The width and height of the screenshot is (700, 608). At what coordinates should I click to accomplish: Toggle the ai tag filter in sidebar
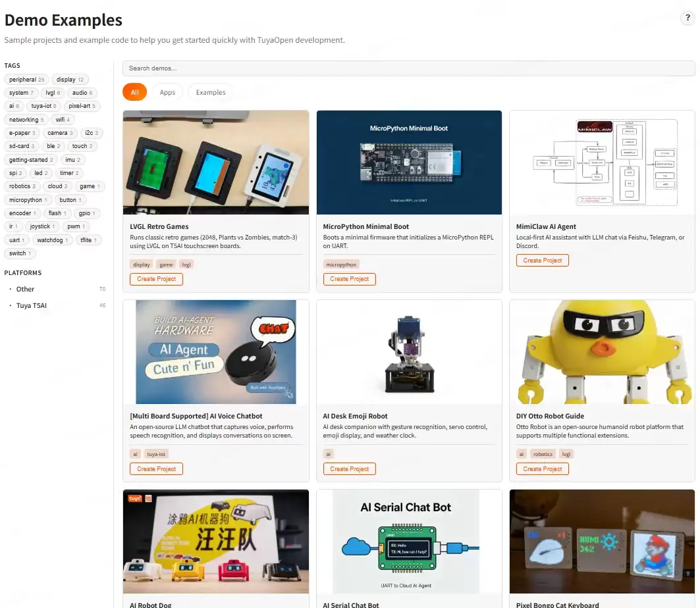pos(14,106)
